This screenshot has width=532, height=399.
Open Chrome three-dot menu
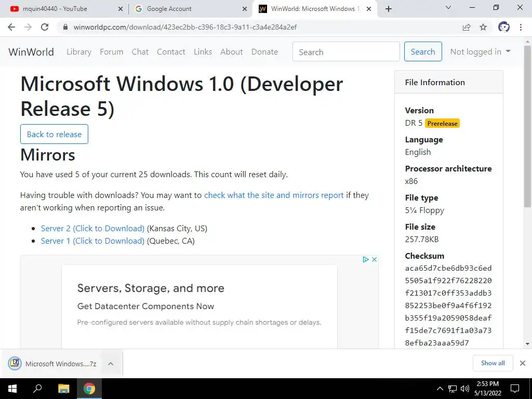click(521, 27)
